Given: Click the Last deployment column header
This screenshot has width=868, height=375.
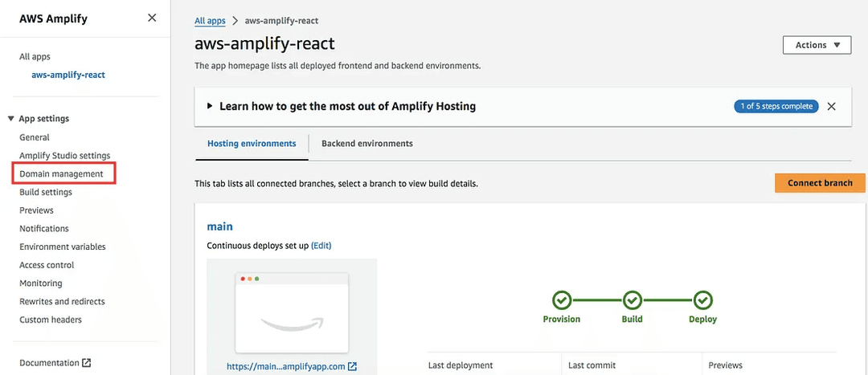Looking at the screenshot, I should coord(461,365).
